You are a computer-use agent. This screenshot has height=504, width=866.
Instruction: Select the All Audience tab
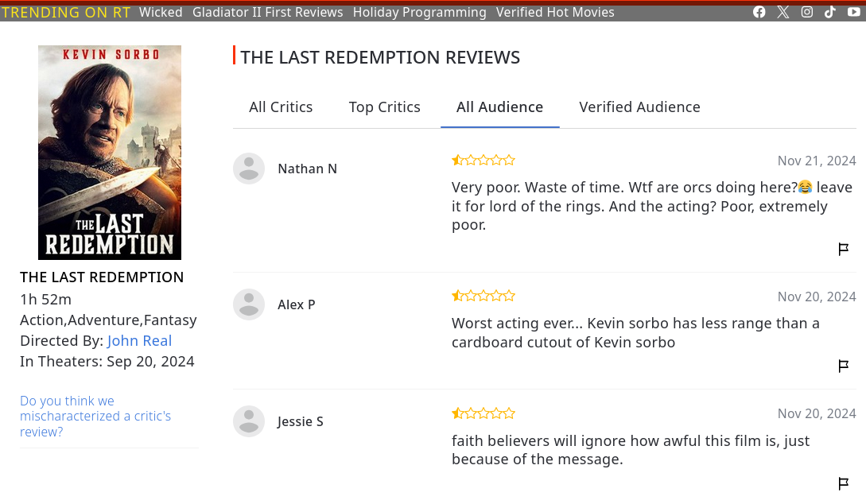click(x=500, y=107)
